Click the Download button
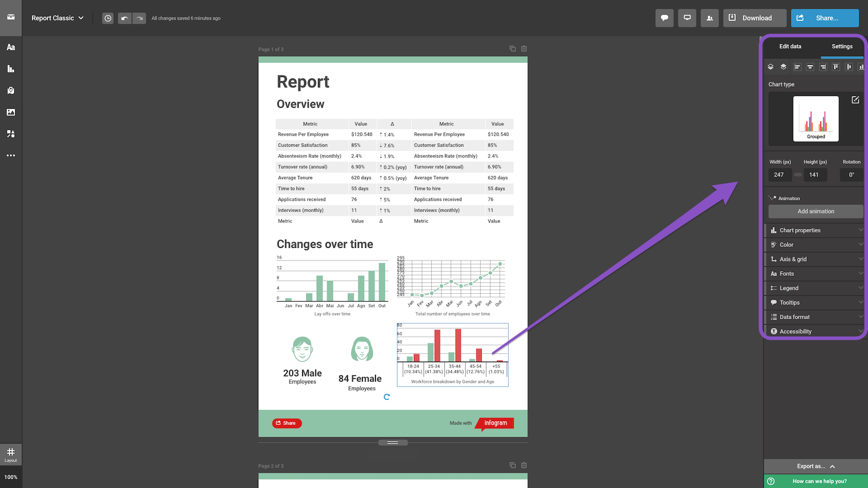 (754, 18)
